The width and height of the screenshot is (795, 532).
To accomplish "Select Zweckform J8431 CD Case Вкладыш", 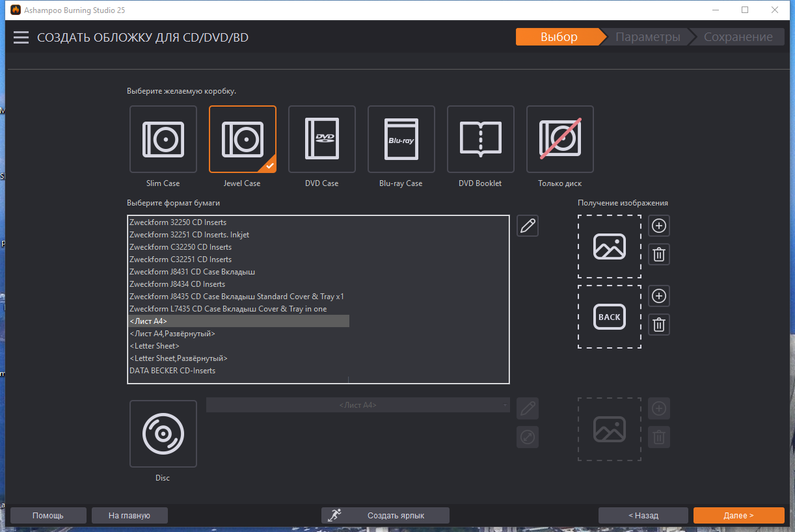I will pos(239,272).
